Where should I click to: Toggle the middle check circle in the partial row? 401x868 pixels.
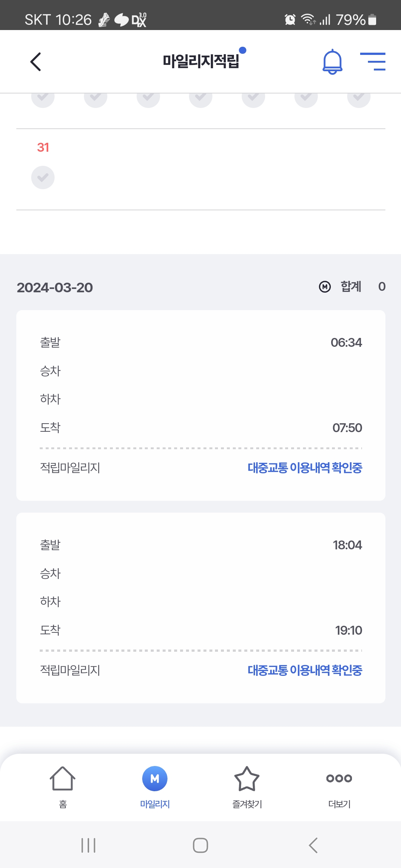[200, 98]
